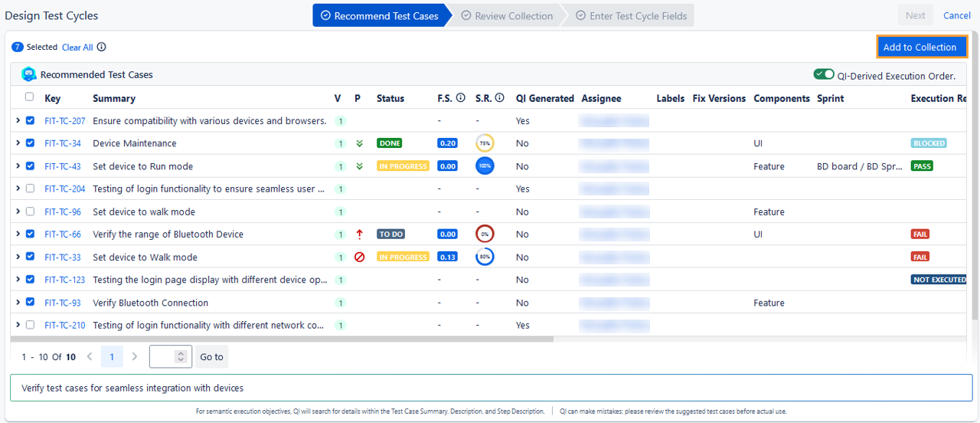Screen dimensions: 980x423
Task: Toggle the QI-Derived Execution Order switch
Action: coord(824,74)
